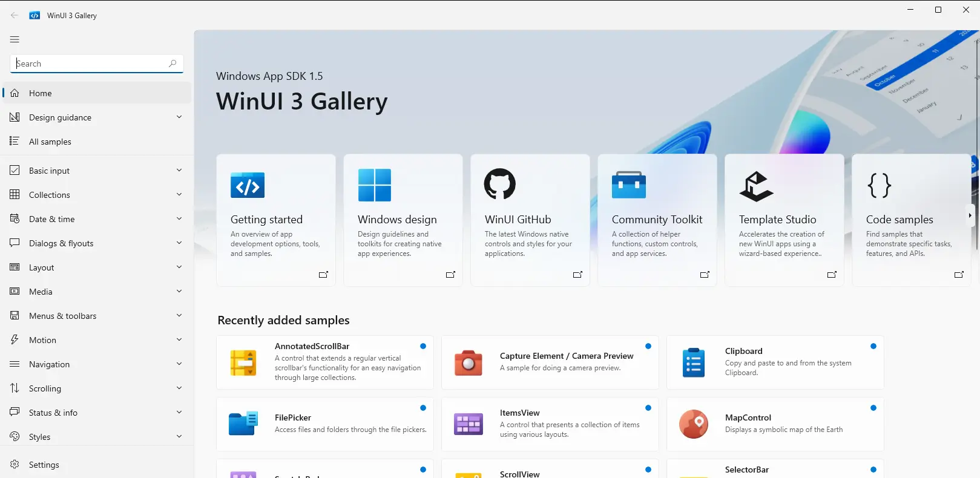Select the Home navigation item
Viewport: 980px width, 478px height.
tap(97, 93)
